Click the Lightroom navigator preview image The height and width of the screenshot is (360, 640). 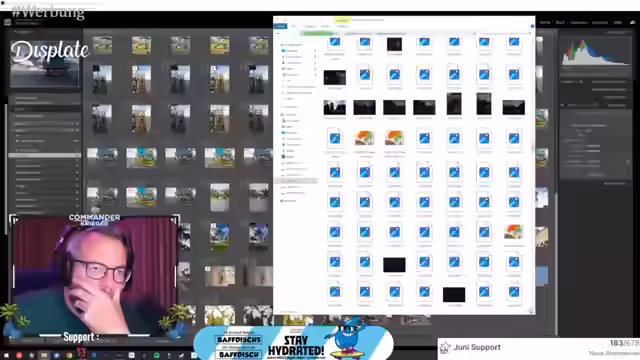point(44,63)
